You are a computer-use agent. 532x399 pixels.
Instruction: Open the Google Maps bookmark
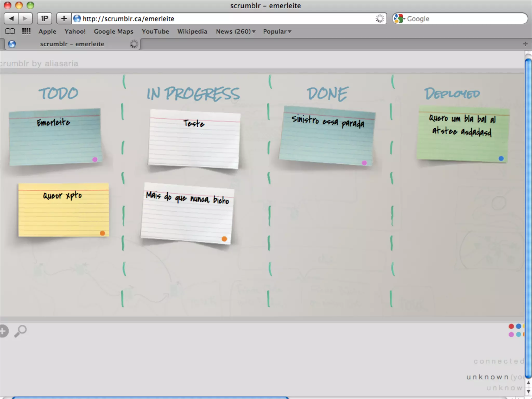tap(114, 31)
